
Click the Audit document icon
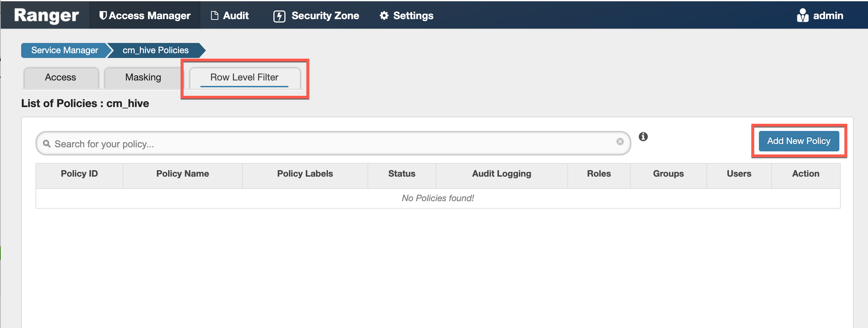214,16
